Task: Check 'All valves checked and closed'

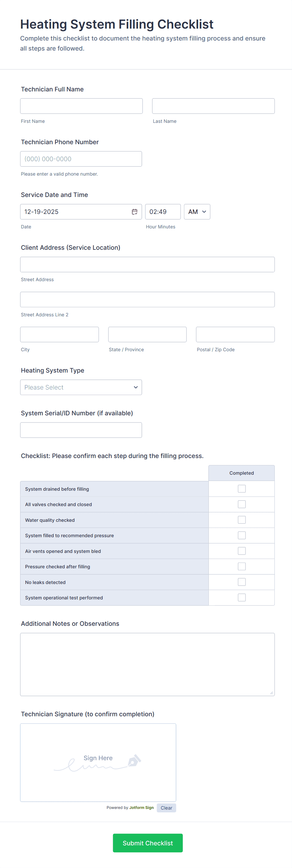Action: (x=241, y=504)
